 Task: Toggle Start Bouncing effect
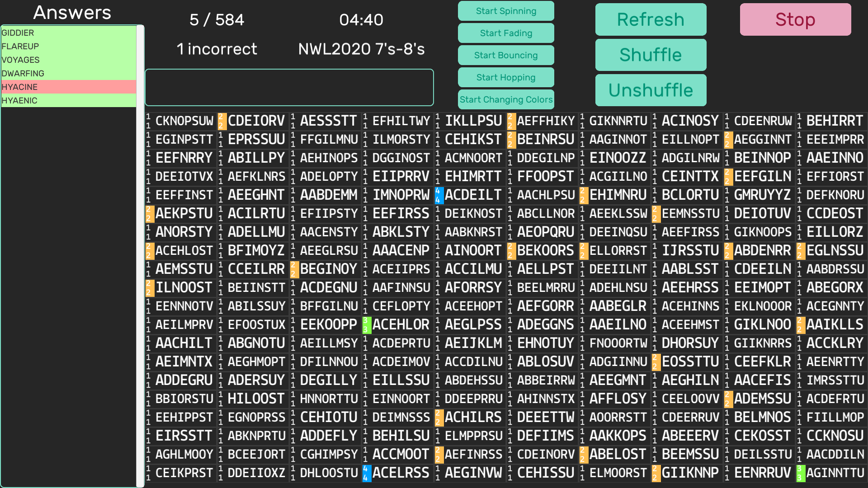pyautogui.click(x=506, y=55)
